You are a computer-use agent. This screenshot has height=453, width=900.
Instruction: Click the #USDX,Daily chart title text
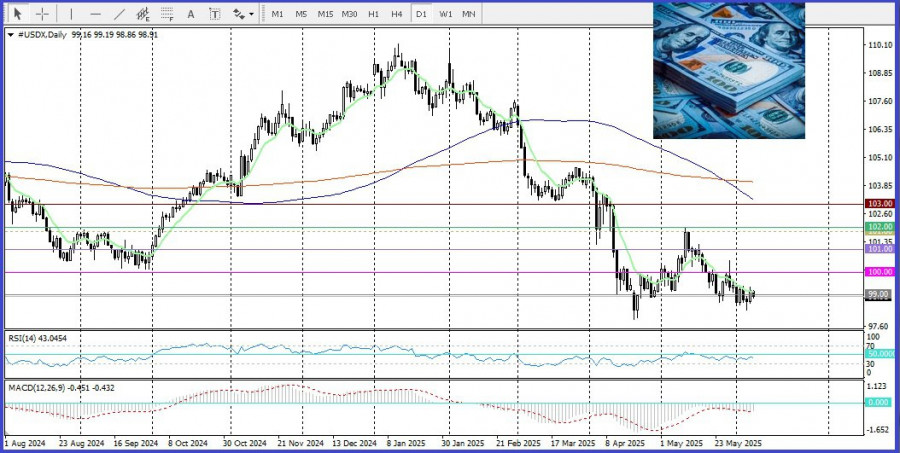(x=42, y=35)
